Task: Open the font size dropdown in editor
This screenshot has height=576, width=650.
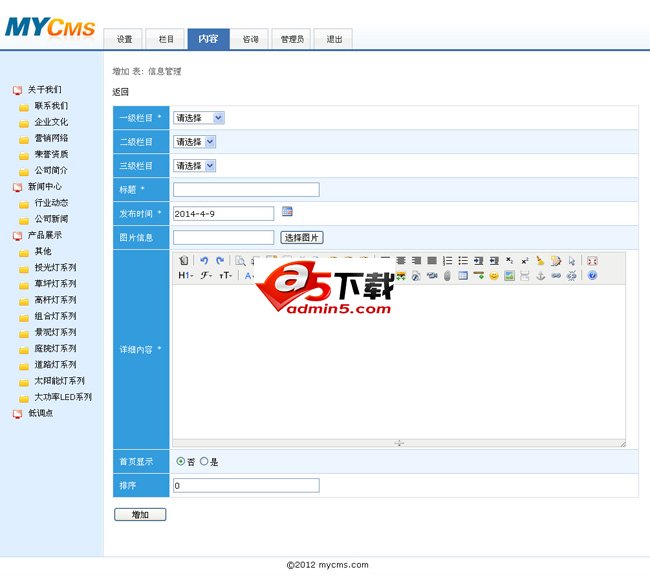Action: (226, 275)
